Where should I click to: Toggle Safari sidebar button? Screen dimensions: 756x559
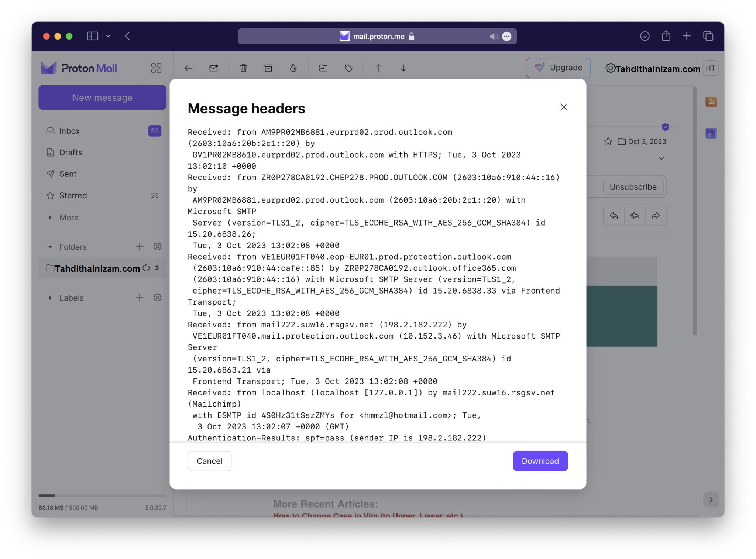coord(92,36)
